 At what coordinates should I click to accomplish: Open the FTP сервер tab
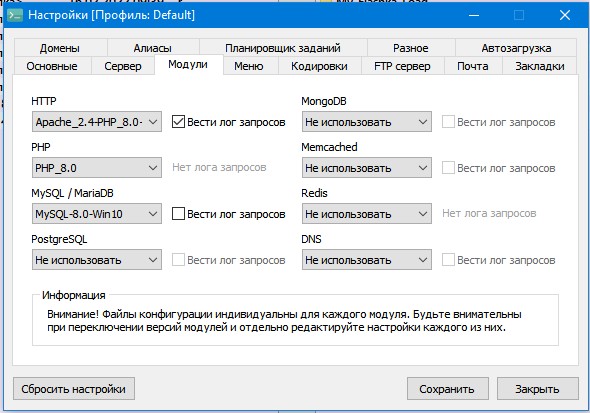click(x=403, y=66)
